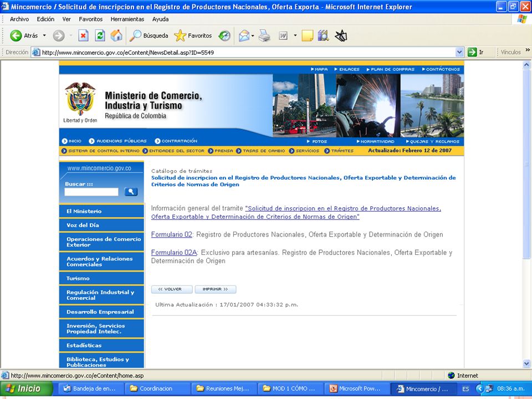This screenshot has width=532, height=399.
Task: Click the system tray network icon
Action: (x=489, y=389)
